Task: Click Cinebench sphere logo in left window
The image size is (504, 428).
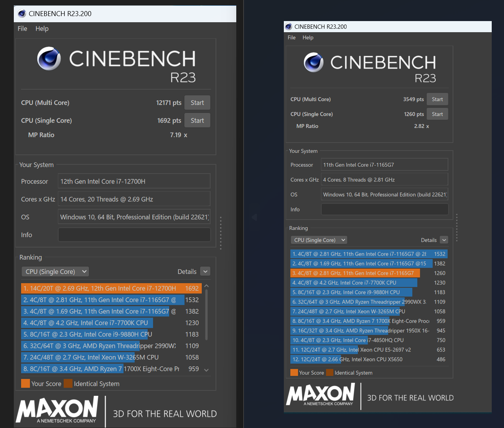Action: coord(49,59)
